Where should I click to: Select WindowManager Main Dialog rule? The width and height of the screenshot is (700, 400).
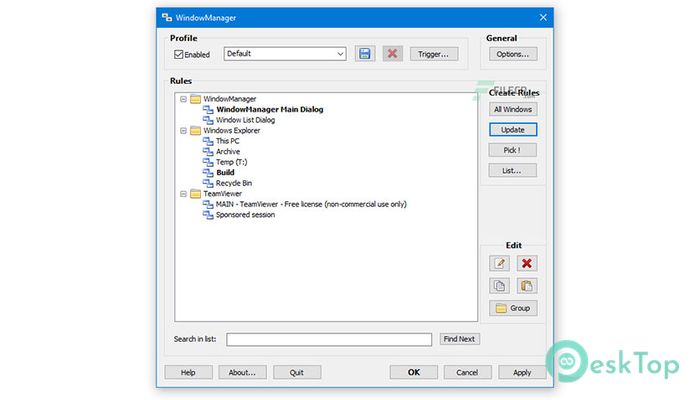270,109
